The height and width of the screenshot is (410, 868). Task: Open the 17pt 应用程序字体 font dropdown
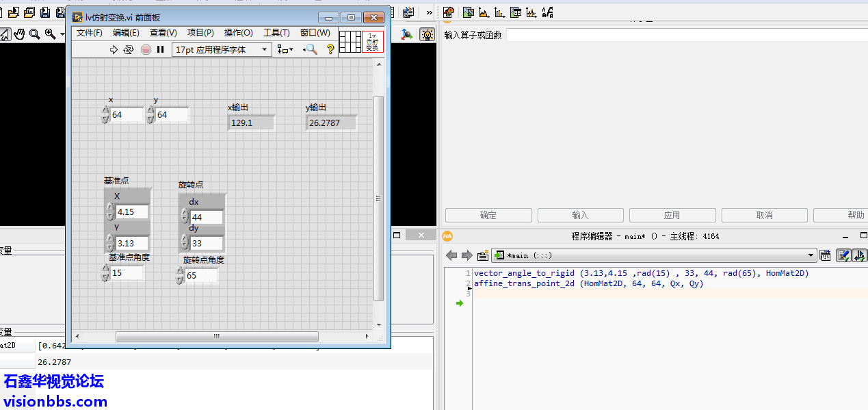point(222,49)
